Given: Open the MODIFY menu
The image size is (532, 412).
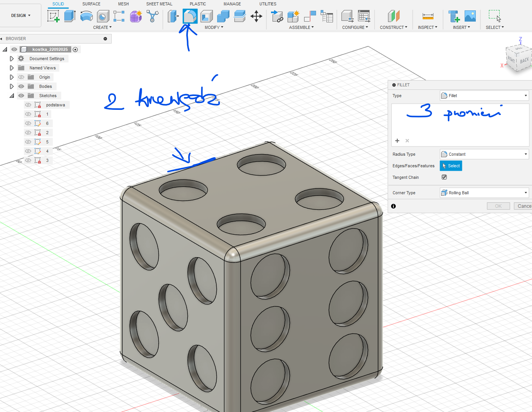Looking at the screenshot, I should click(x=214, y=27).
